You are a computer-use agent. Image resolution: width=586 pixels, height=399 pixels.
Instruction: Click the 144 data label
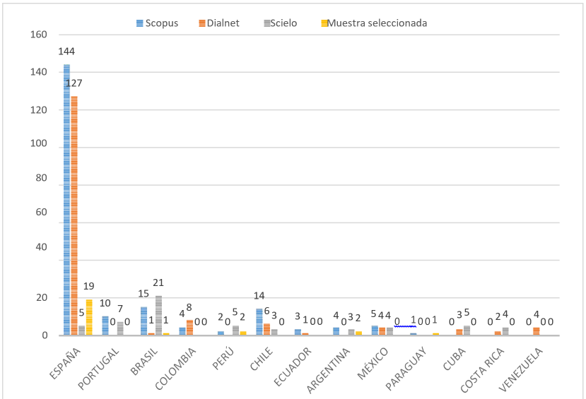(x=67, y=51)
